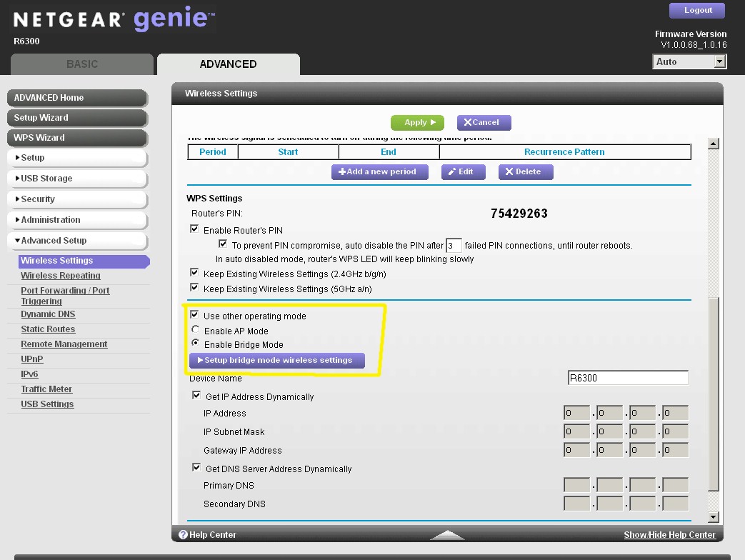Click the scrollbar down arrow
Image resolution: width=745 pixels, height=560 pixels.
click(713, 516)
